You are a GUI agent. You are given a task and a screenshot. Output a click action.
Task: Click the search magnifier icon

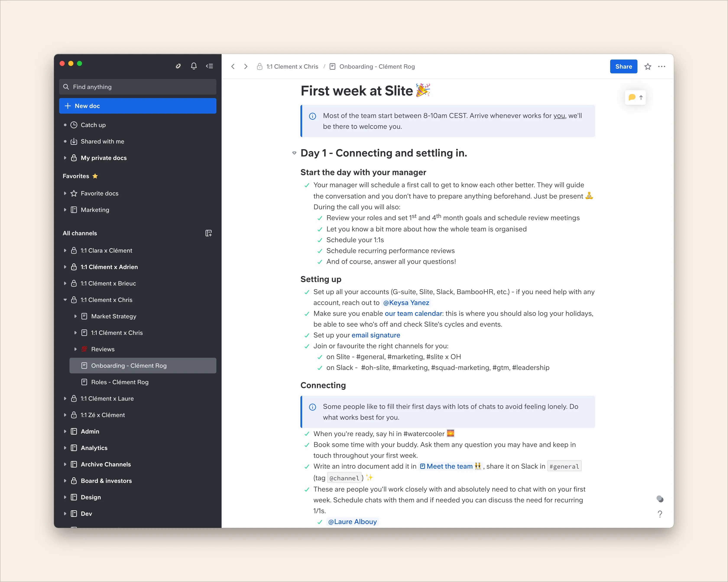[66, 87]
